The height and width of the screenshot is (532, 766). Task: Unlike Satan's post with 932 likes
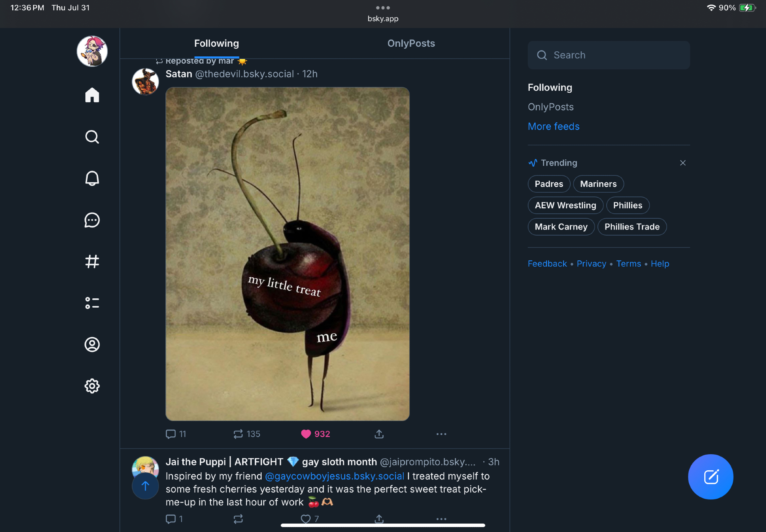tap(306, 434)
